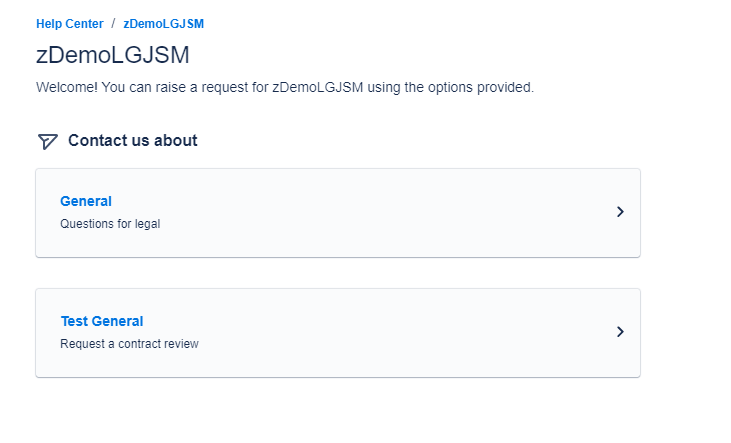
Task: Click the Contact us about paper-plane icon
Action: point(47,141)
